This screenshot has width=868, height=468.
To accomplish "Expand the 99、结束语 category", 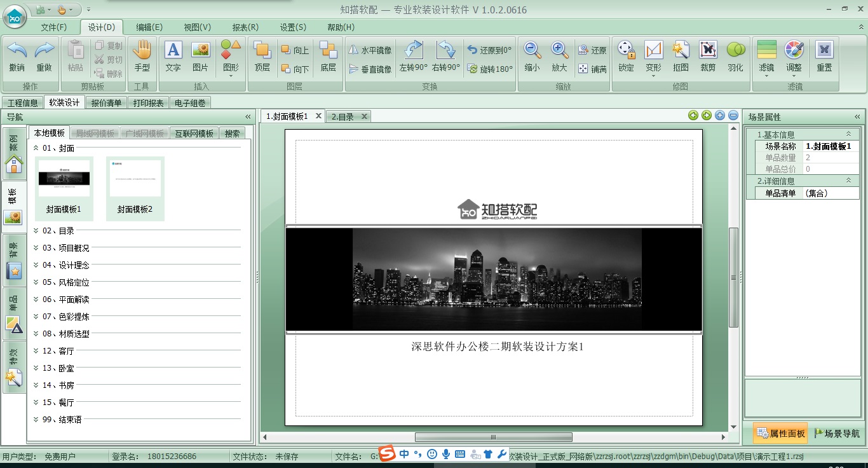I will click(36, 420).
